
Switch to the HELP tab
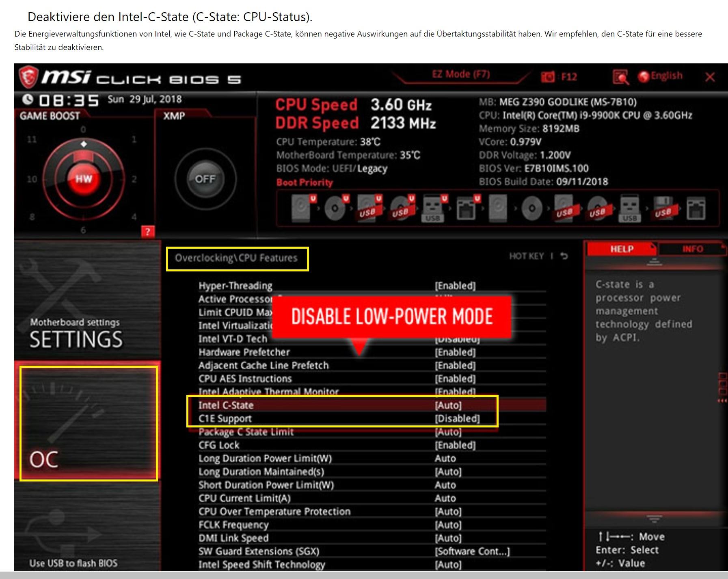pos(622,249)
